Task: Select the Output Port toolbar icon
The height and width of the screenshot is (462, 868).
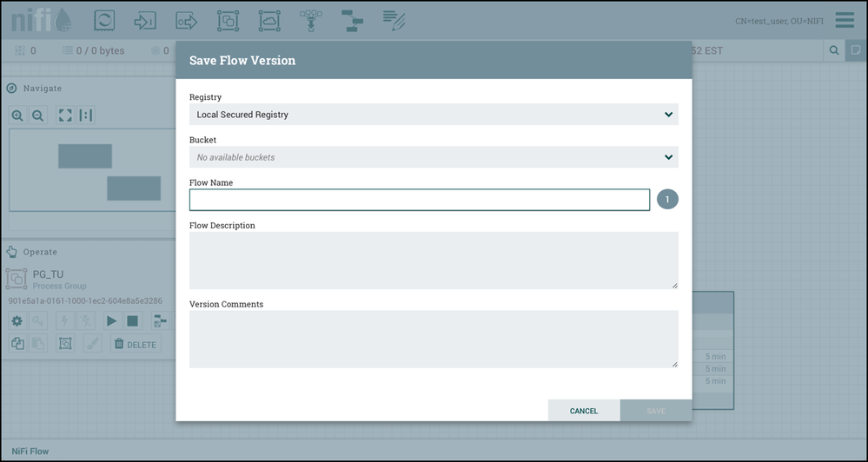Action: pyautogui.click(x=187, y=21)
